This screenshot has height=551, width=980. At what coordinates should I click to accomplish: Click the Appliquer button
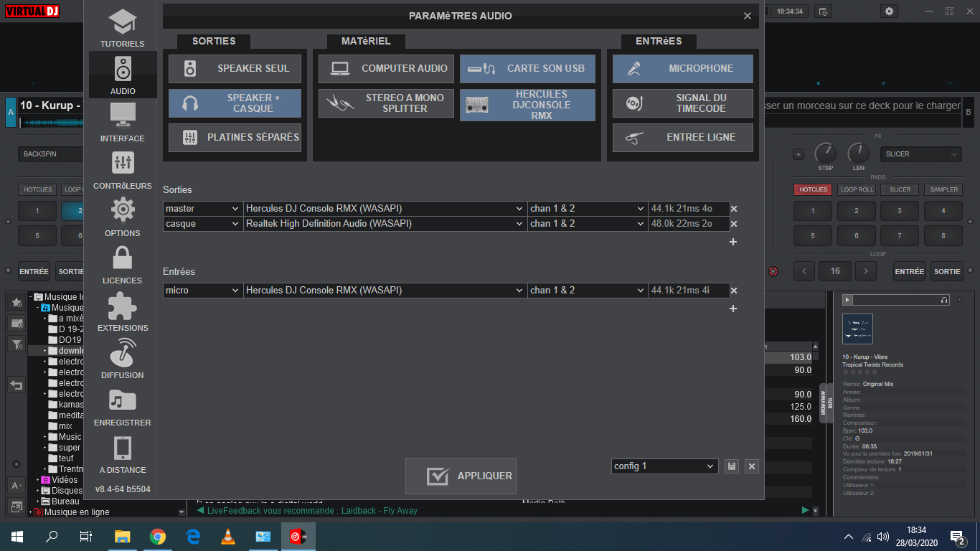pos(461,476)
